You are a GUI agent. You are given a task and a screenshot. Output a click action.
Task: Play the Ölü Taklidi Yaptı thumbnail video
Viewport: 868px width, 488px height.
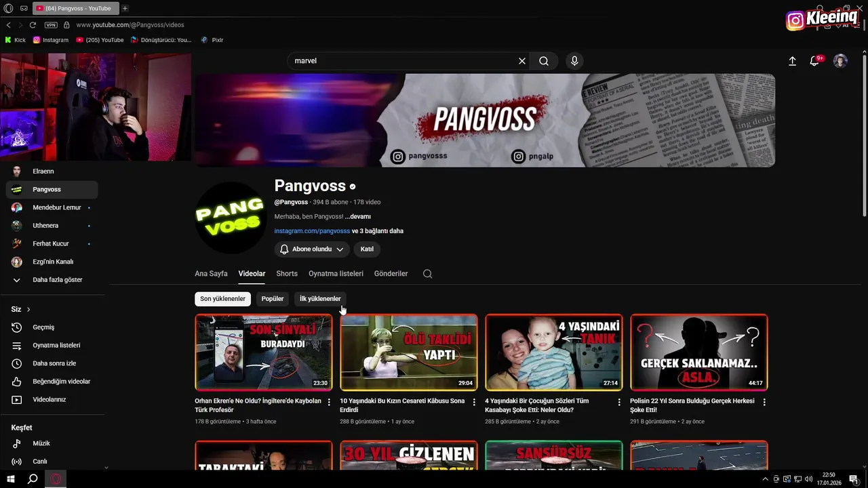tap(409, 352)
